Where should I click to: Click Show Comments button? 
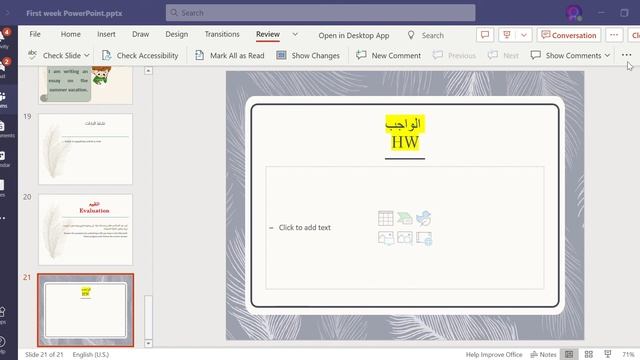point(565,55)
